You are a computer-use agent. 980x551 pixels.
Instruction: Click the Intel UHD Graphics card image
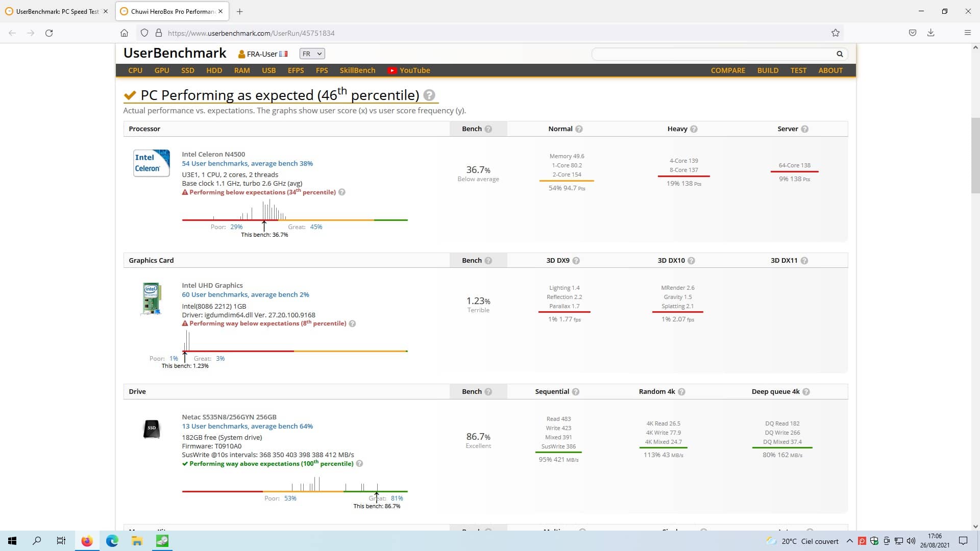click(152, 298)
